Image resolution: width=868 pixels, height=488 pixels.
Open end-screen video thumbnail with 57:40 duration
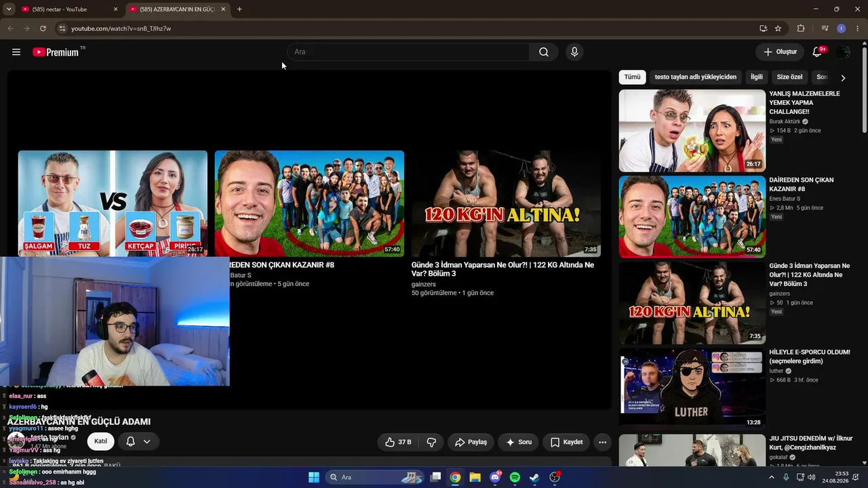point(309,203)
